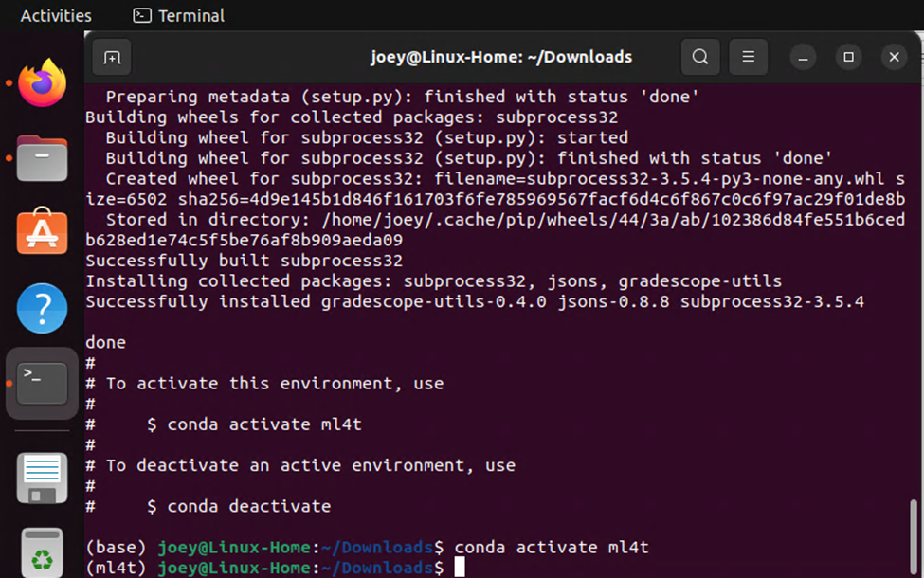The image size is (924, 578).
Task: Click the '(base)' prompt command line
Action: click(x=367, y=547)
